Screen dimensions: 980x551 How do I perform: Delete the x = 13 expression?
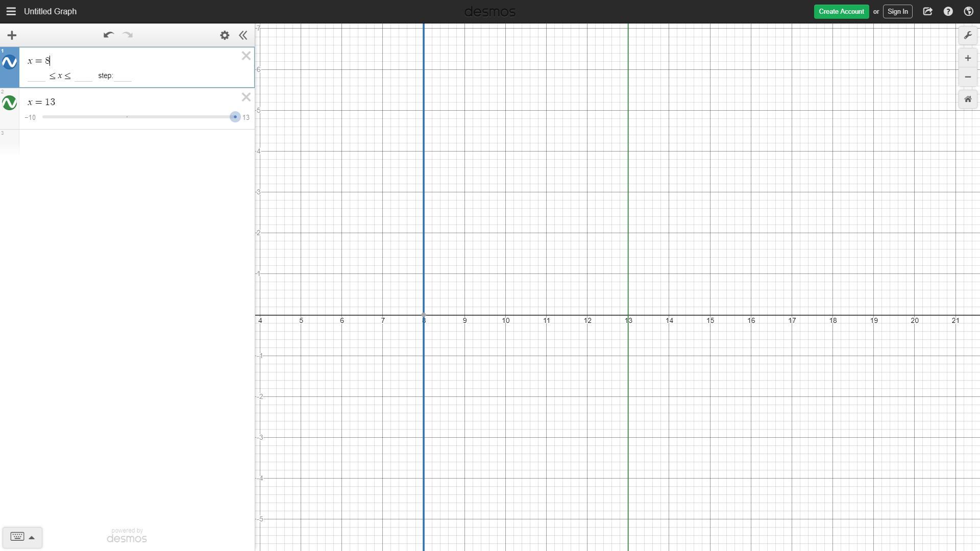pos(246,97)
